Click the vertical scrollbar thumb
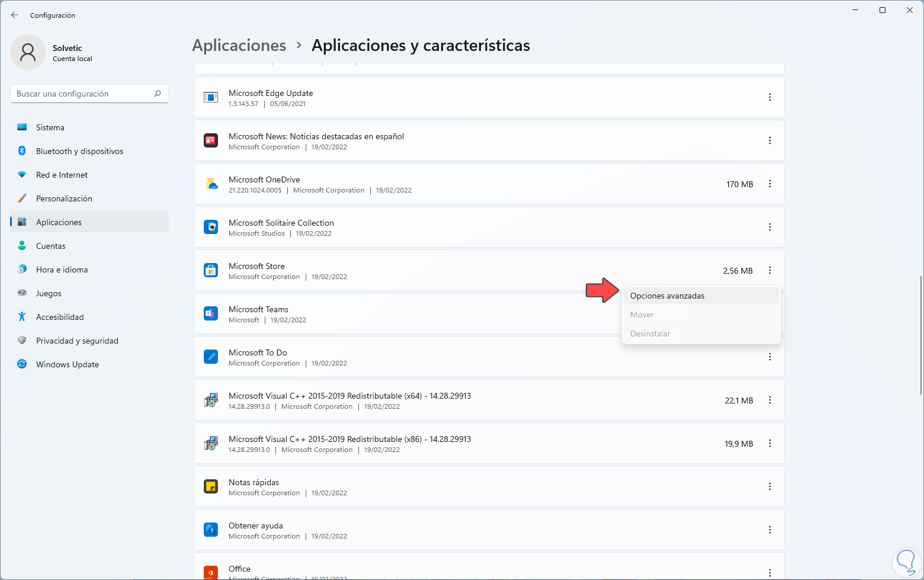 tap(920, 335)
